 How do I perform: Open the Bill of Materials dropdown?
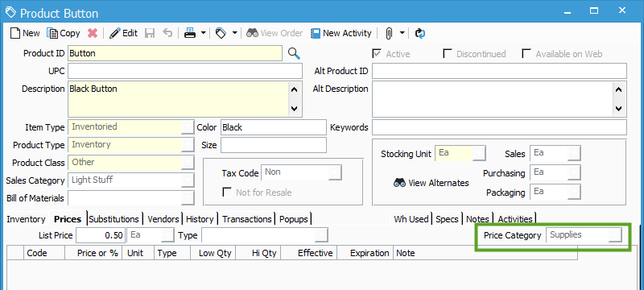(188, 197)
